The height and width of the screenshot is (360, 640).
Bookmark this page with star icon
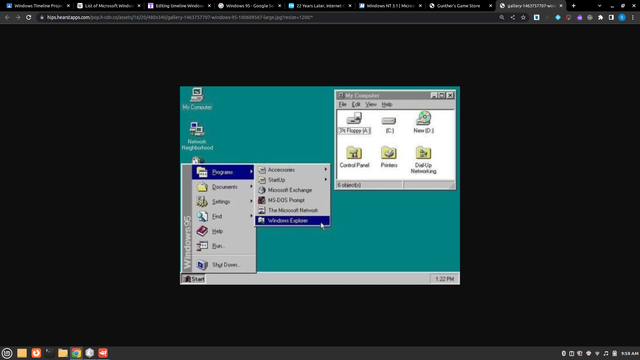(x=523, y=18)
